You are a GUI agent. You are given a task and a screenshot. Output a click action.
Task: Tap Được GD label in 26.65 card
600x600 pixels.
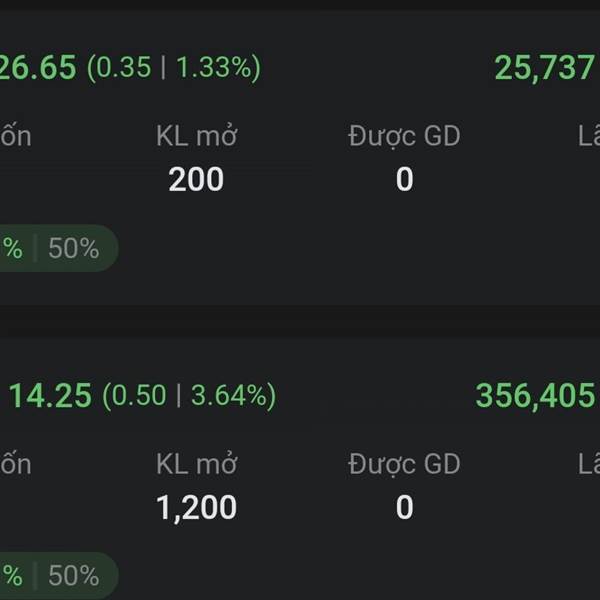click(x=404, y=136)
